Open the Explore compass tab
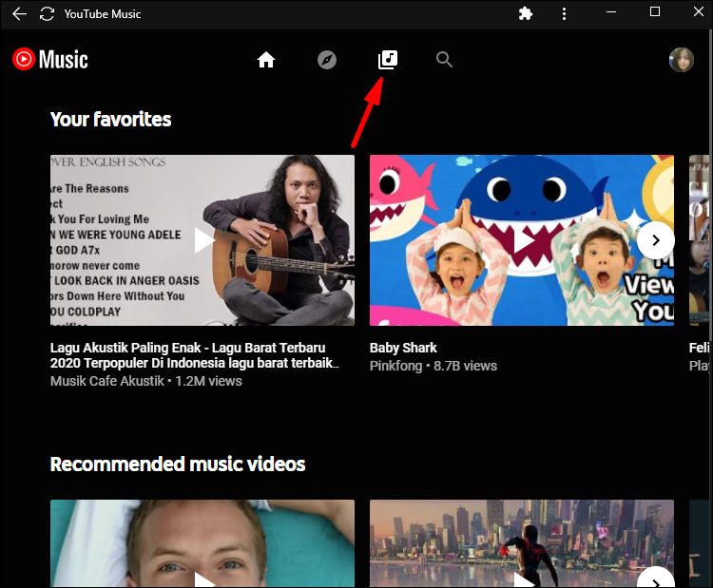713x588 pixels. (x=326, y=60)
